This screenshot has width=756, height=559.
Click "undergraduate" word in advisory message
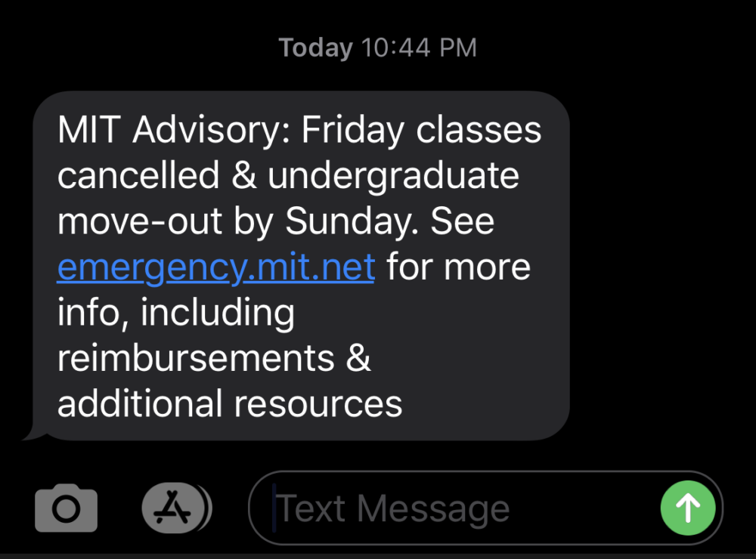pyautogui.click(x=393, y=175)
